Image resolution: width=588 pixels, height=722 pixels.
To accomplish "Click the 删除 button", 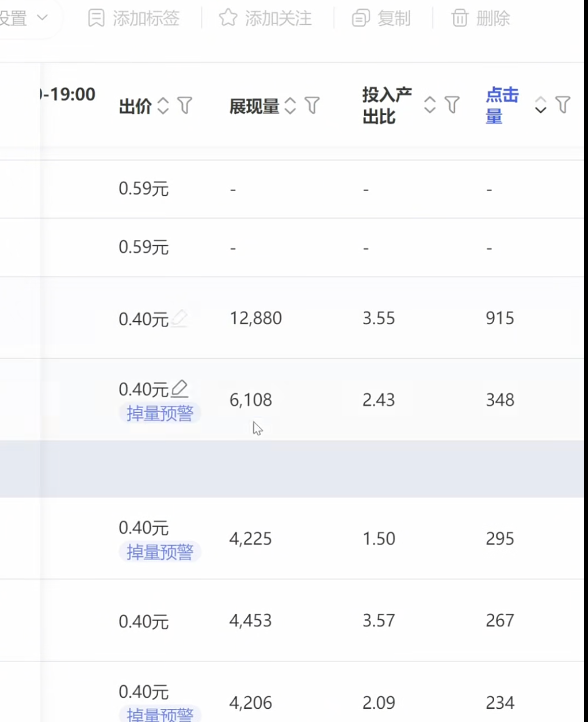I will click(x=480, y=18).
